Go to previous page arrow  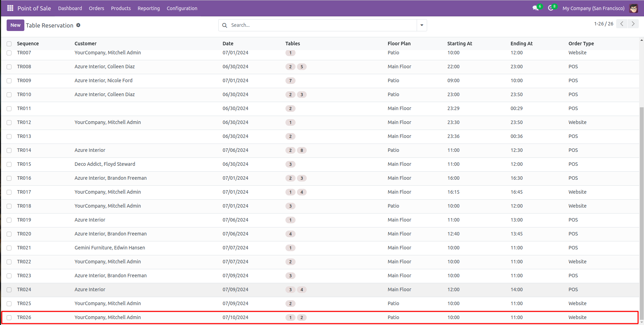pyautogui.click(x=622, y=24)
